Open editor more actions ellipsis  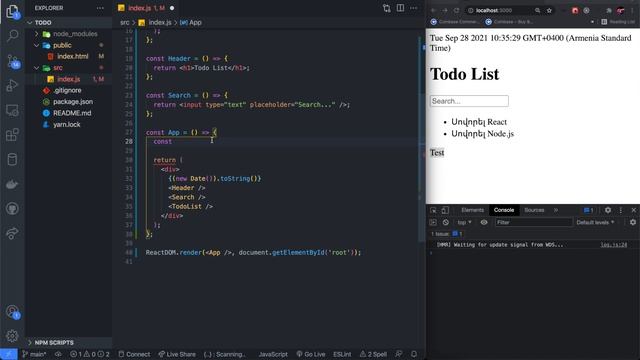[x=414, y=8]
